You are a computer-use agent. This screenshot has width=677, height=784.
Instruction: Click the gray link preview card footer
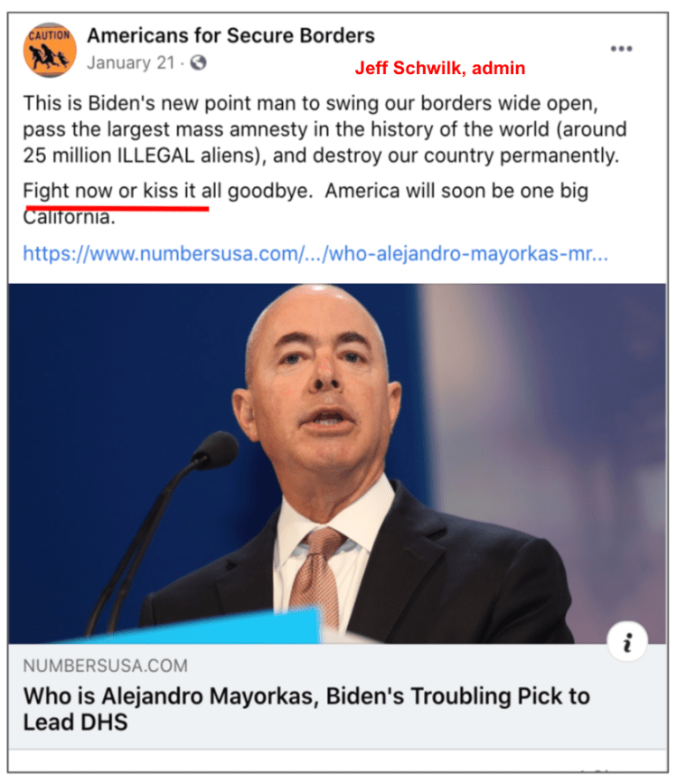[337, 696]
